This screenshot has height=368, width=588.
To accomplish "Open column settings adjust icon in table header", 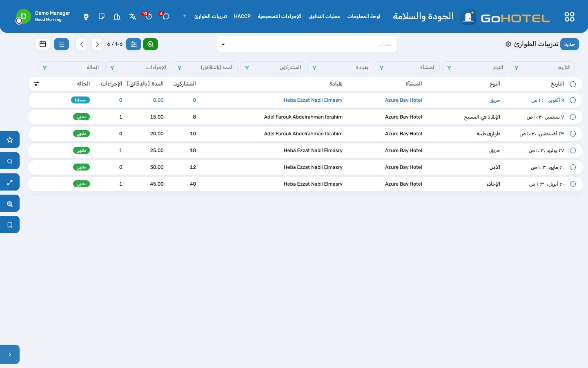I will 37,84.
